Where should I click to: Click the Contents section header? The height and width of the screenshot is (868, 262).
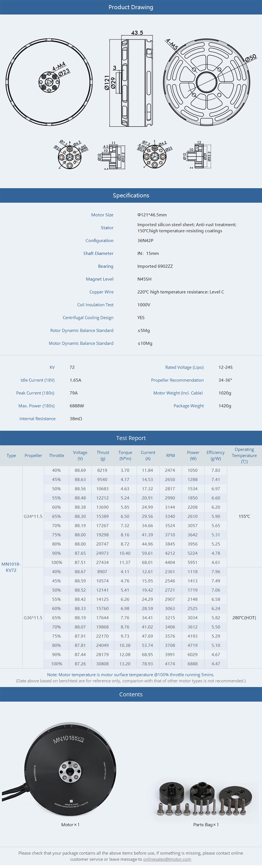[131, 694]
